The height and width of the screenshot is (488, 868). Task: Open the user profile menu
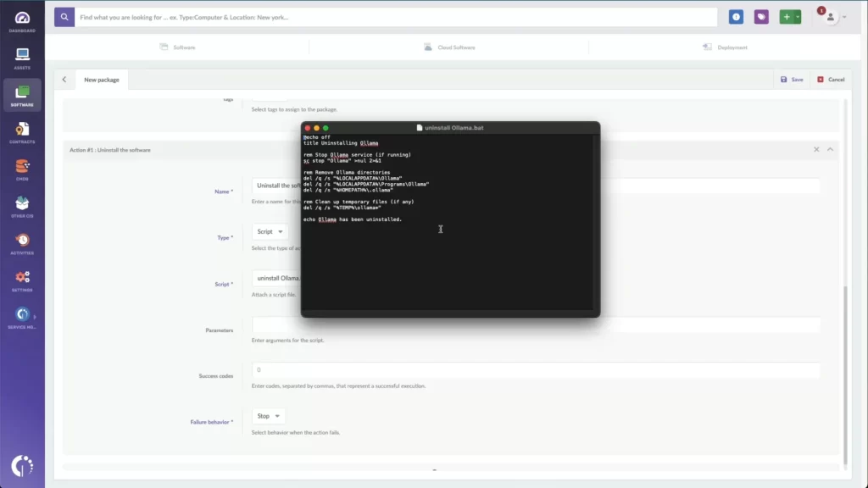click(831, 18)
